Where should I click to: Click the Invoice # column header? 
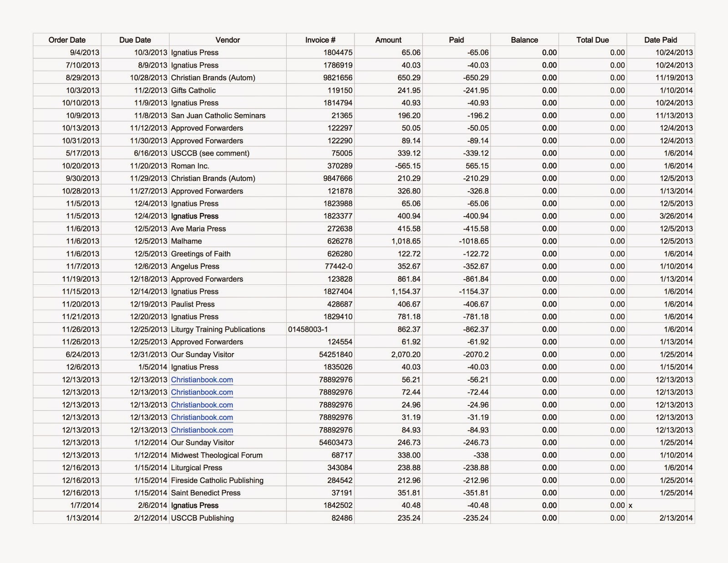(x=320, y=40)
